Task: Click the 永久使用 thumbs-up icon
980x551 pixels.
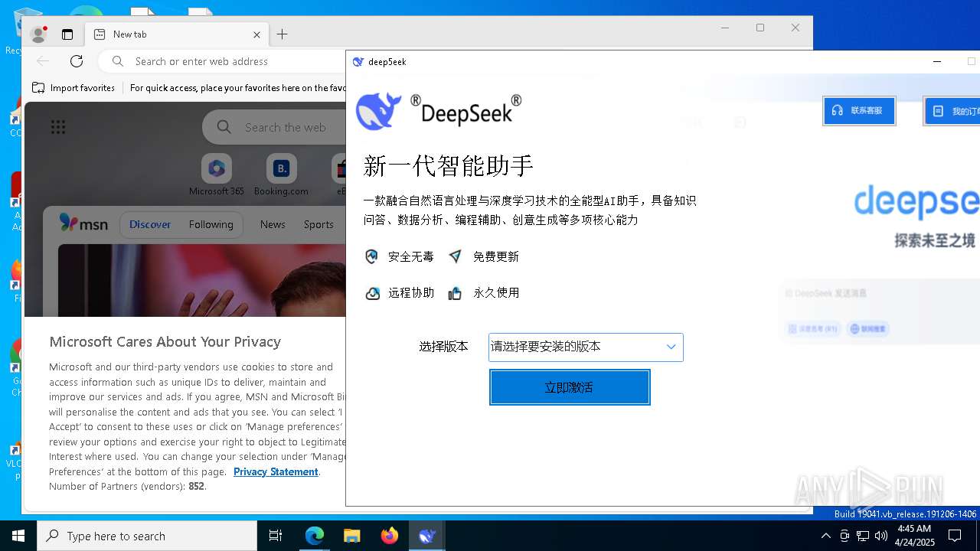Action: [x=456, y=293]
